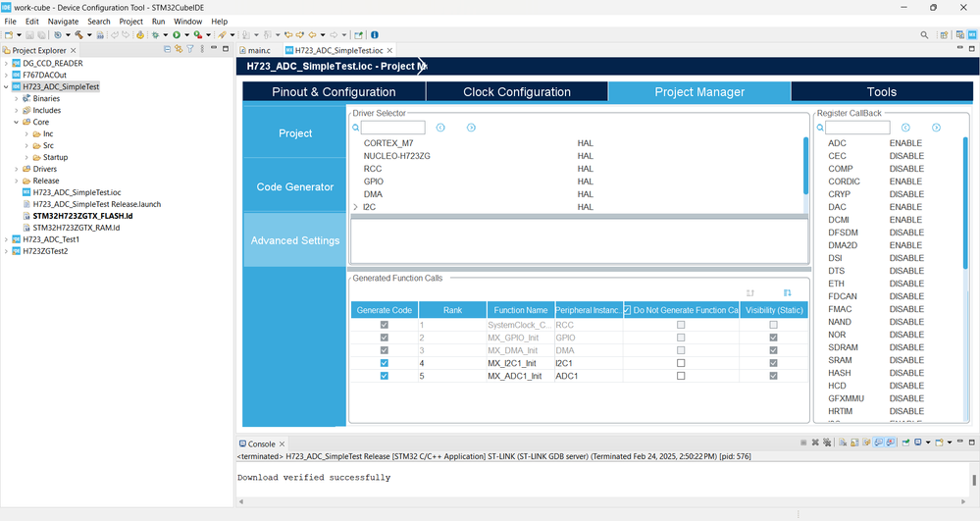980x521 pixels.
Task: Click next search result arrow in Driver Selector
Action: click(x=471, y=128)
